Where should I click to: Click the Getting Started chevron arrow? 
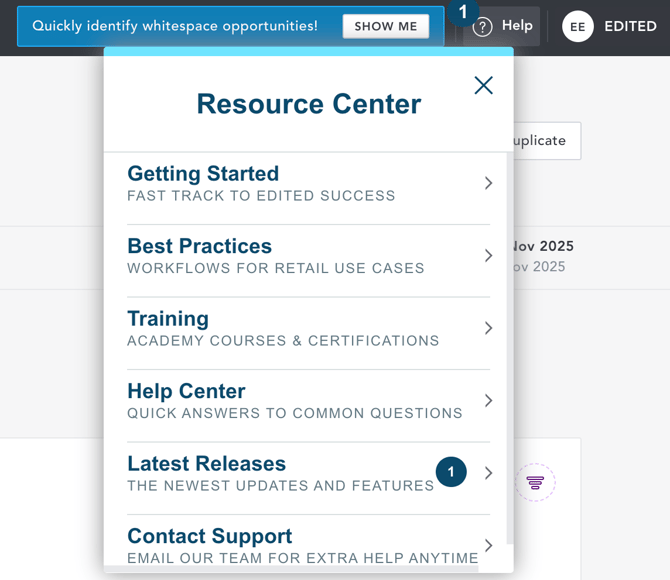[488, 183]
